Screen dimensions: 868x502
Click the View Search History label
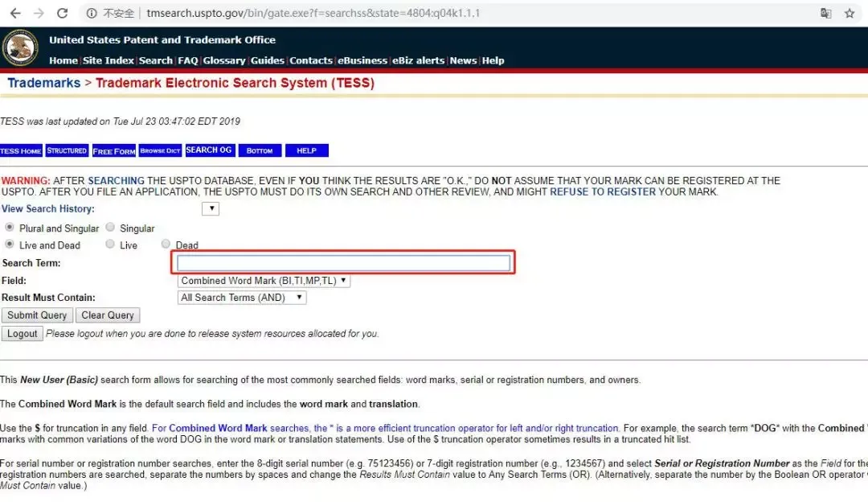(x=48, y=209)
